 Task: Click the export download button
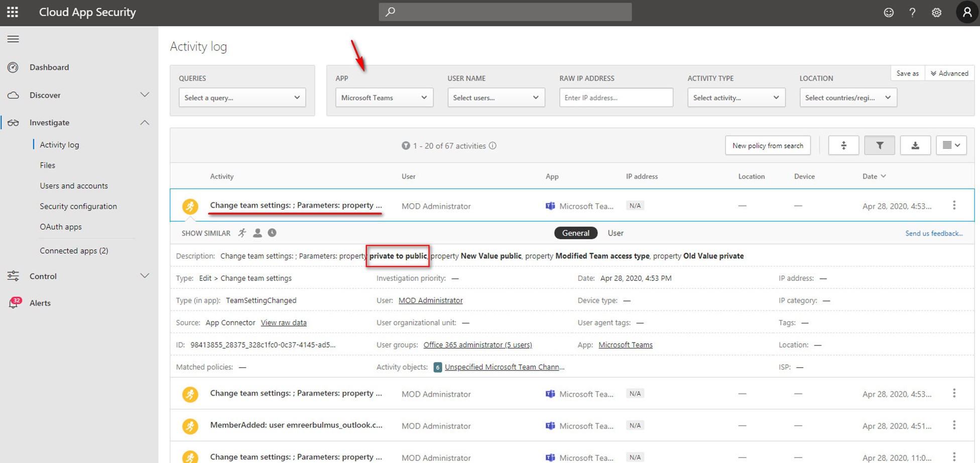click(x=915, y=145)
